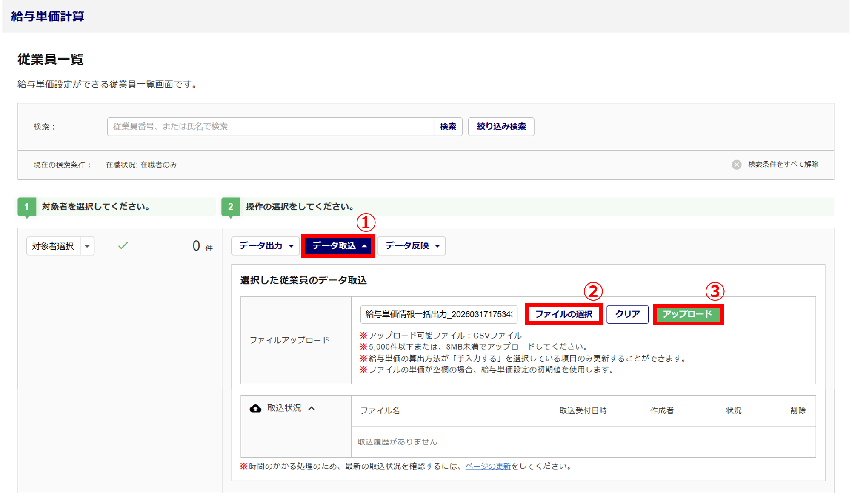Viewport: 852px width, 504px height.
Task: Click the ページの更新 link
Action: (488, 466)
